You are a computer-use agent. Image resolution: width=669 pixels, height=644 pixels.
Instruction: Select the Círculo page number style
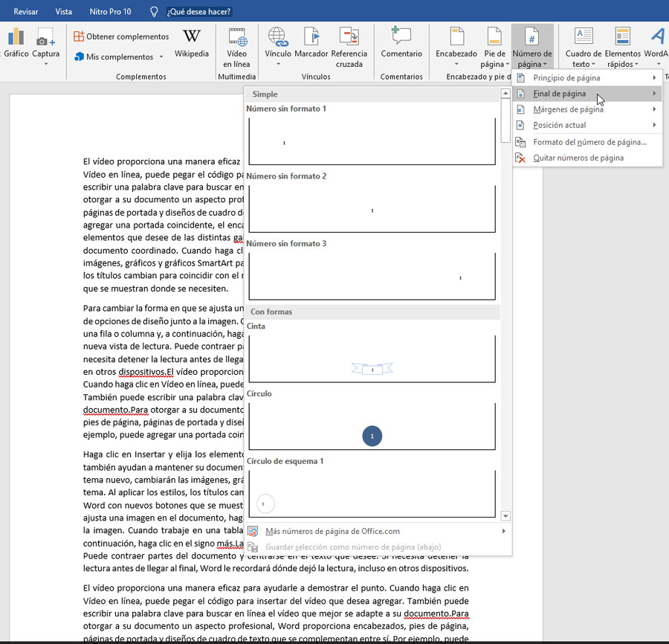click(x=372, y=427)
